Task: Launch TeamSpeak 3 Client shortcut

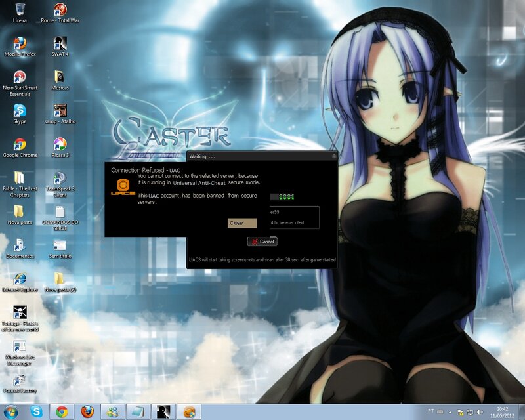Action: (x=60, y=184)
